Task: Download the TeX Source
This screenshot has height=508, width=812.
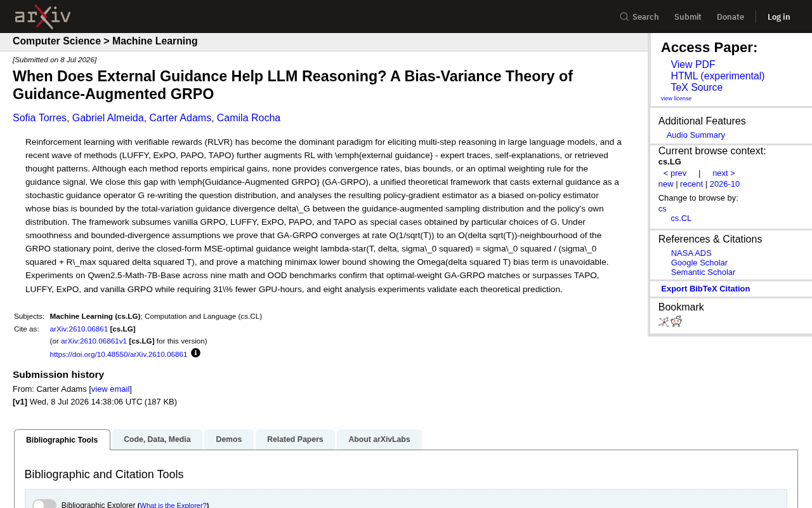Action: (x=697, y=88)
